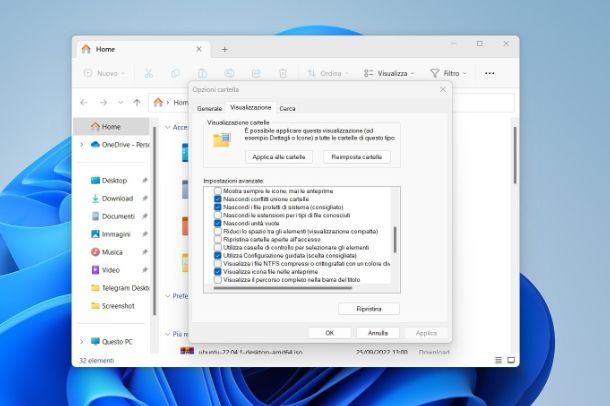Collapse the Preferiti section chevron
The height and width of the screenshot is (406, 610).
click(168, 296)
